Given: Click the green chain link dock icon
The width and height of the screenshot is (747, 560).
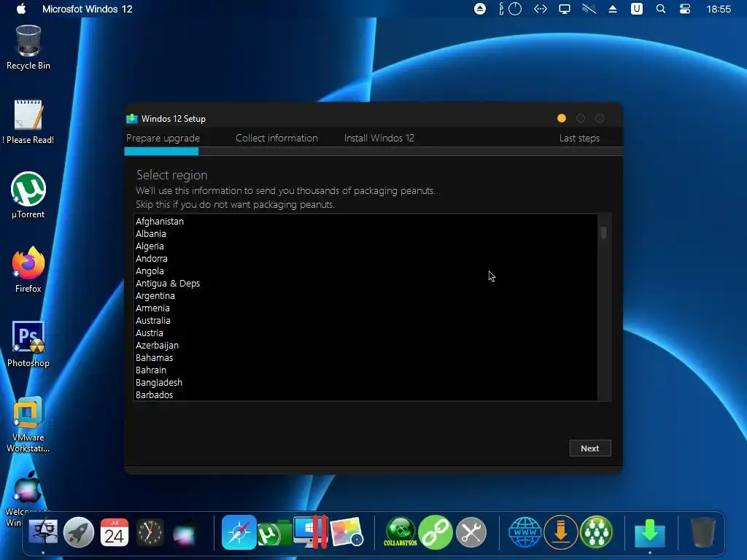Looking at the screenshot, I should coord(436,532).
